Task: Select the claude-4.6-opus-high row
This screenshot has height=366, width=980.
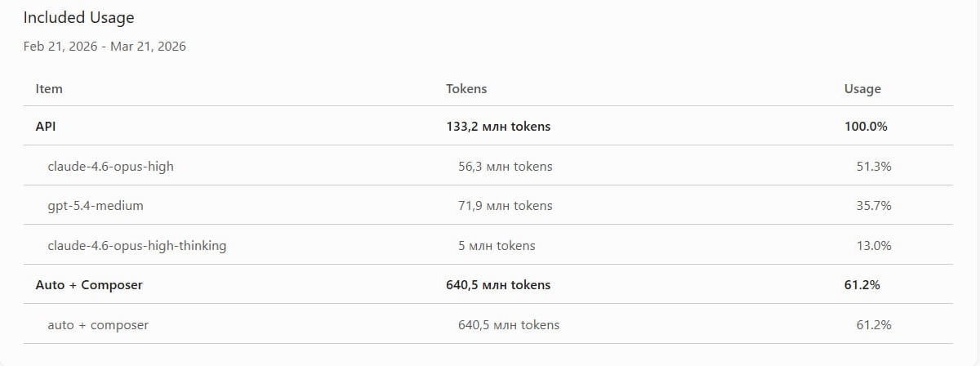Action: [110, 167]
